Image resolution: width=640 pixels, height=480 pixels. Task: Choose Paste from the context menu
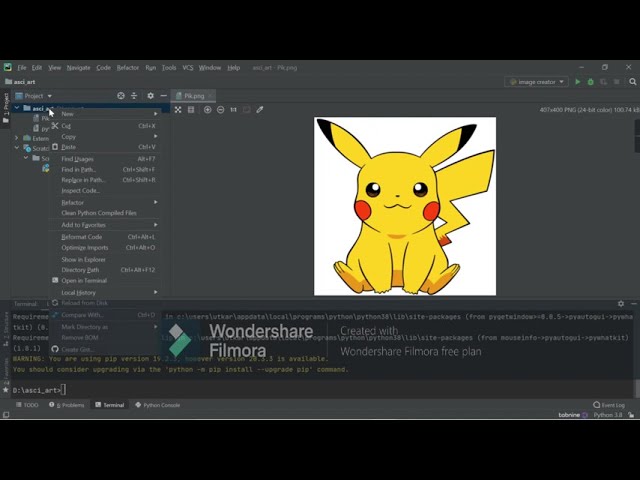click(x=104, y=147)
